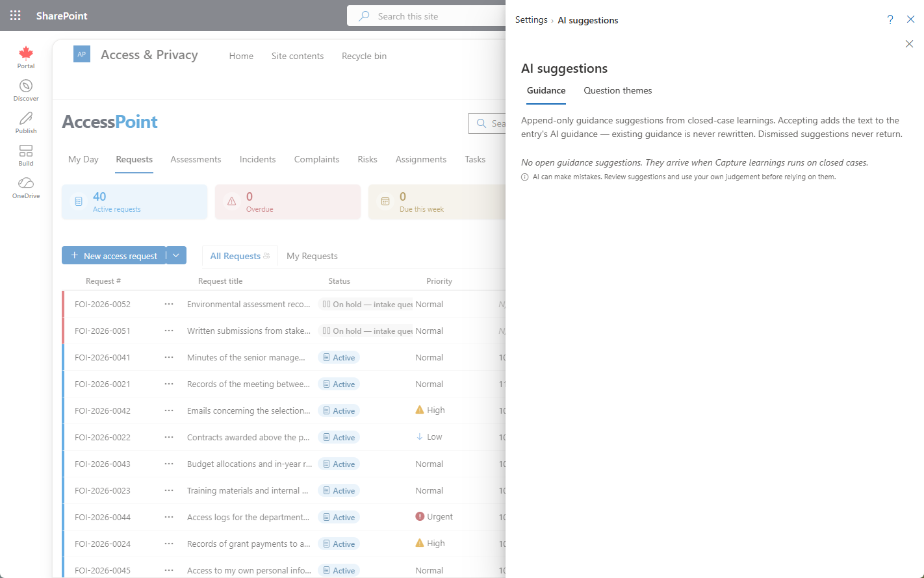This screenshot has width=924, height=578.
Task: Open row actions for FOI-2026-0023
Action: (169, 490)
